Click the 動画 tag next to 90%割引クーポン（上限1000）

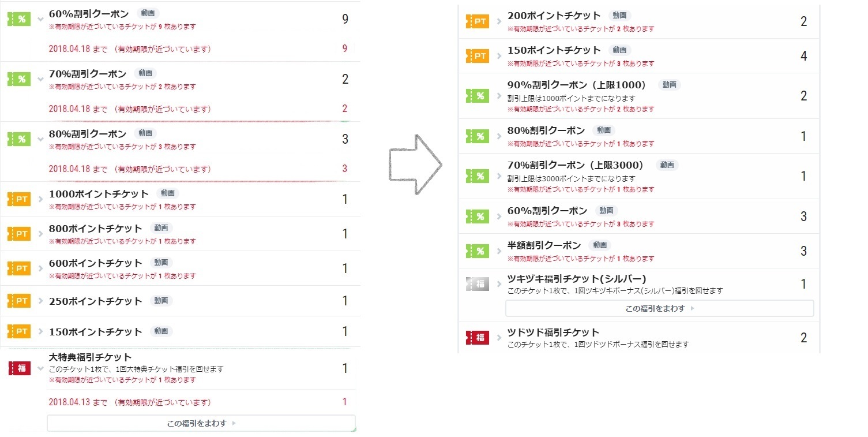point(669,85)
